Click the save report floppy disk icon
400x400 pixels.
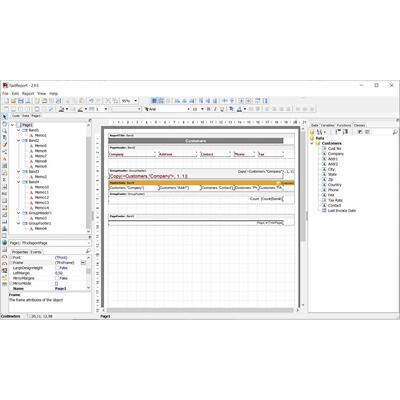point(21,101)
